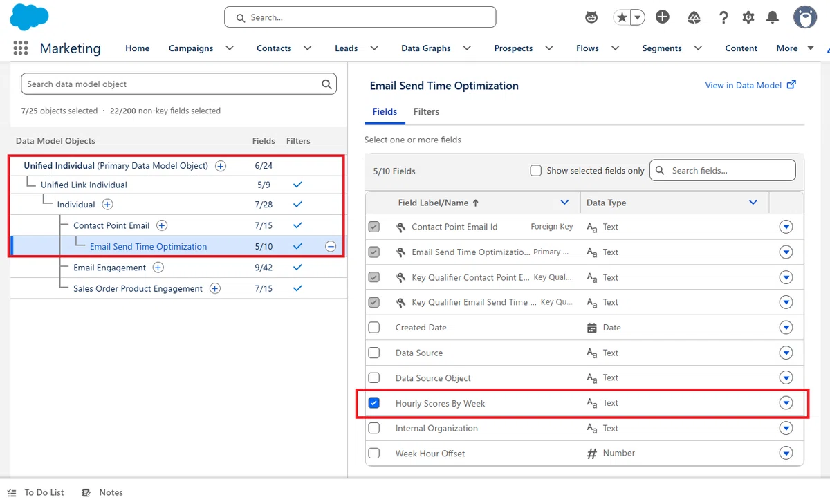Sort by Field Label/Name column header
830x504 pixels.
coord(439,203)
